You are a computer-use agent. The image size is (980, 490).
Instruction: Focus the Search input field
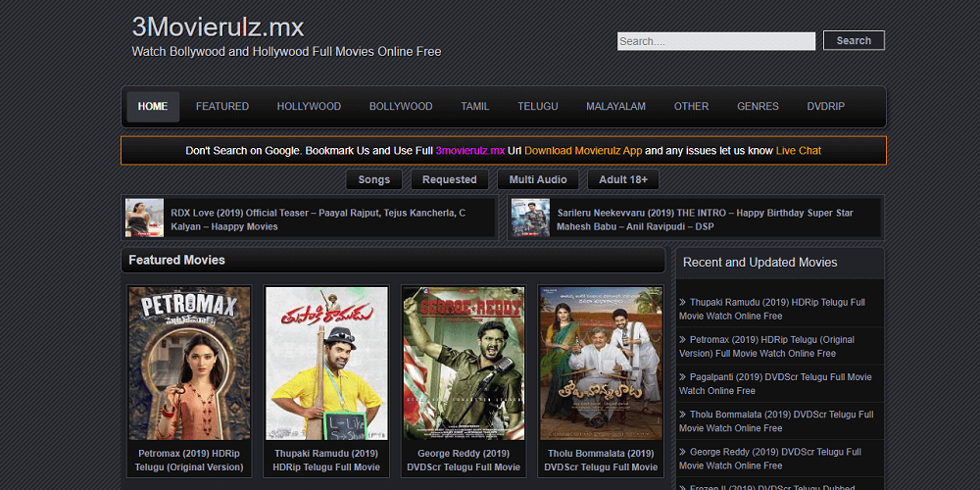tap(715, 41)
